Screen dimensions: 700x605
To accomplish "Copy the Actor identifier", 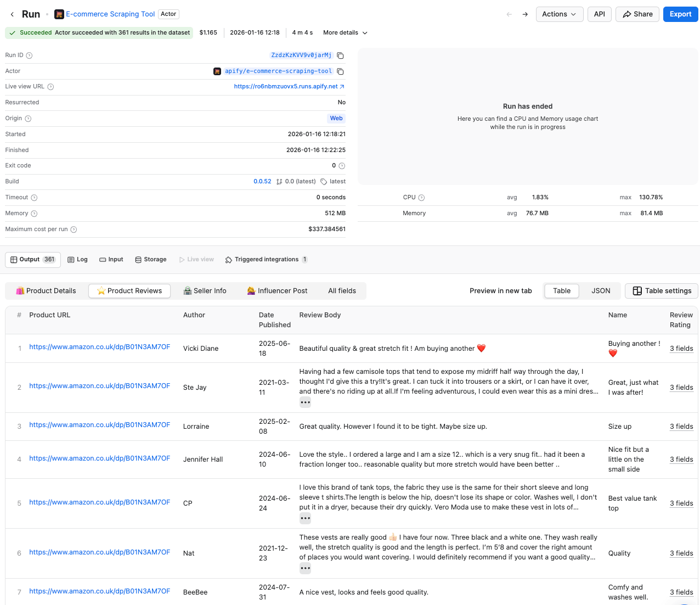I will (339, 71).
